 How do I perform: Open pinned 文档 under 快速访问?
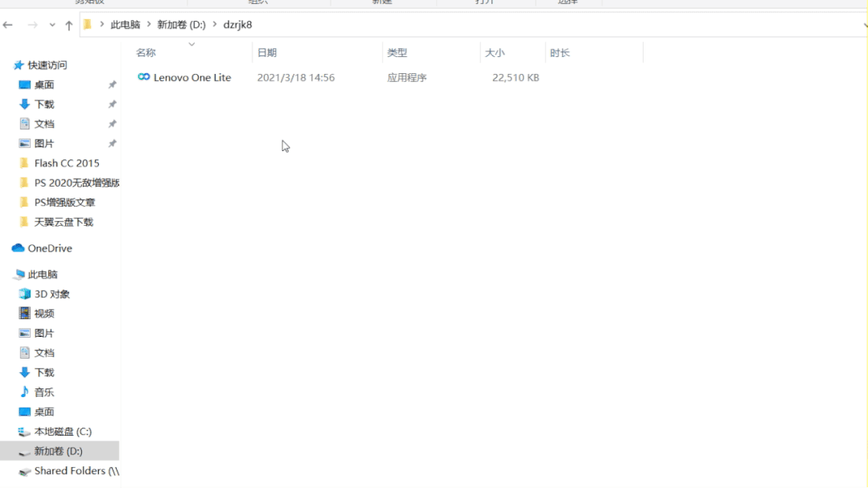[x=43, y=124]
